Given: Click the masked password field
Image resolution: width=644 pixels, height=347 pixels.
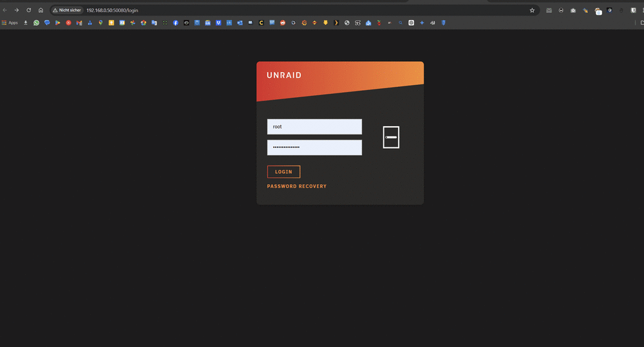Looking at the screenshot, I should (x=315, y=147).
